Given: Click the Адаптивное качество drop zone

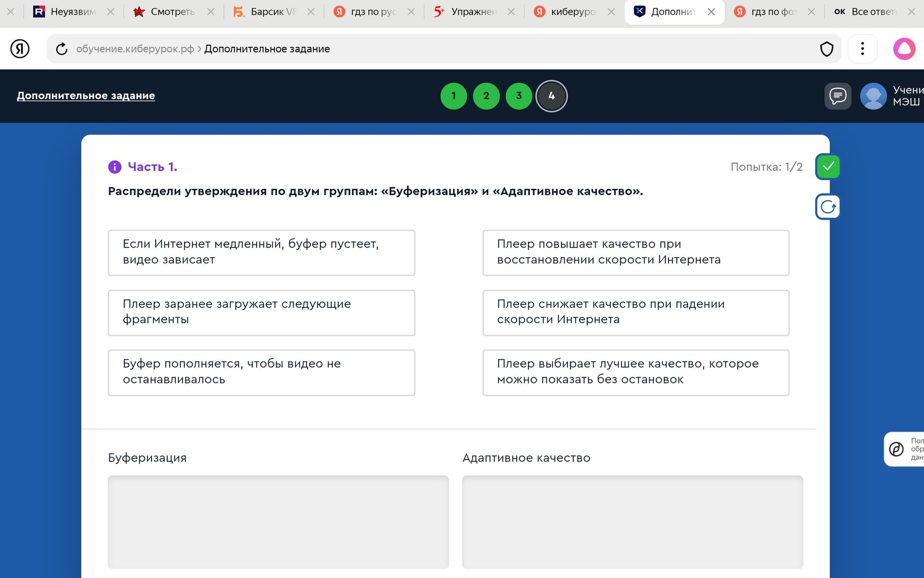Looking at the screenshot, I should pos(632,522).
